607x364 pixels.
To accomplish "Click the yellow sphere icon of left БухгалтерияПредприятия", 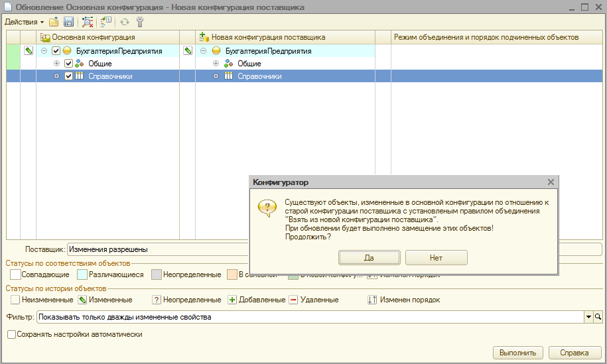I will click(x=67, y=50).
